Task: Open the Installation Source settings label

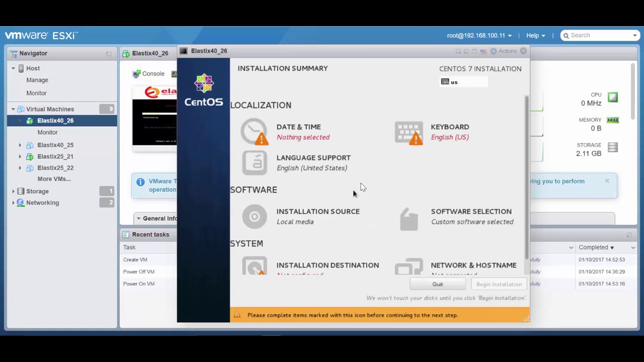Action: pos(318,212)
